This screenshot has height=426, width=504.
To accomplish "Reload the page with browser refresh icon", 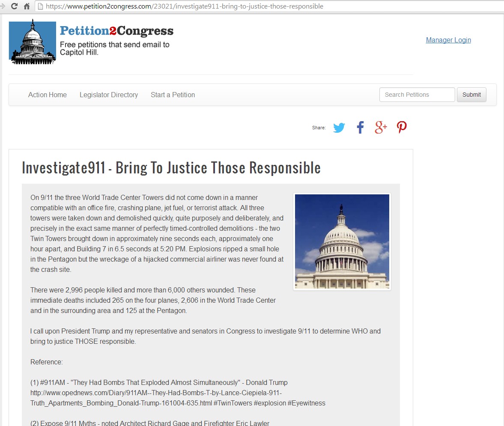I will point(14,6).
